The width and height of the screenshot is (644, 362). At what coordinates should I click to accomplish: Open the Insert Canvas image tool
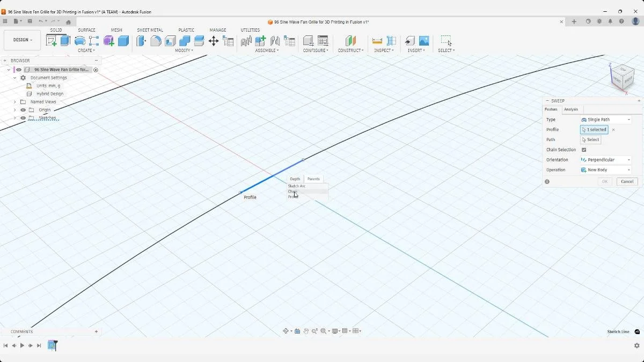coord(424,40)
